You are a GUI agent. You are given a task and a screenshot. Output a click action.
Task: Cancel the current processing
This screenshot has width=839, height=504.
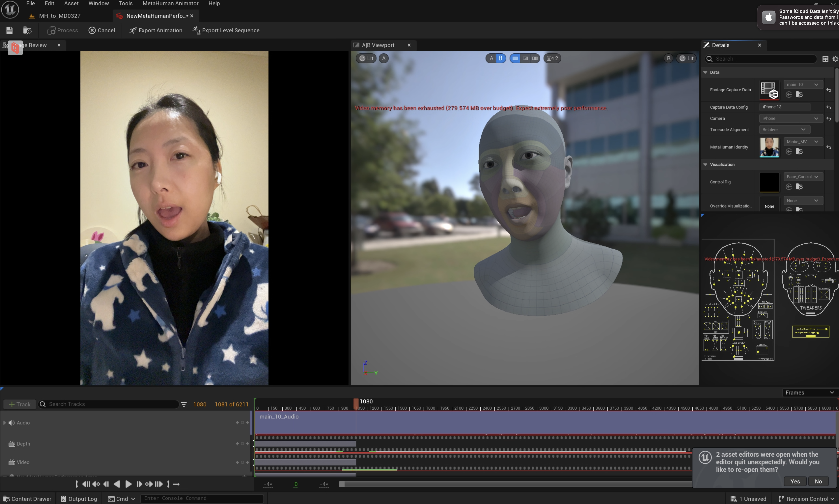[102, 30]
